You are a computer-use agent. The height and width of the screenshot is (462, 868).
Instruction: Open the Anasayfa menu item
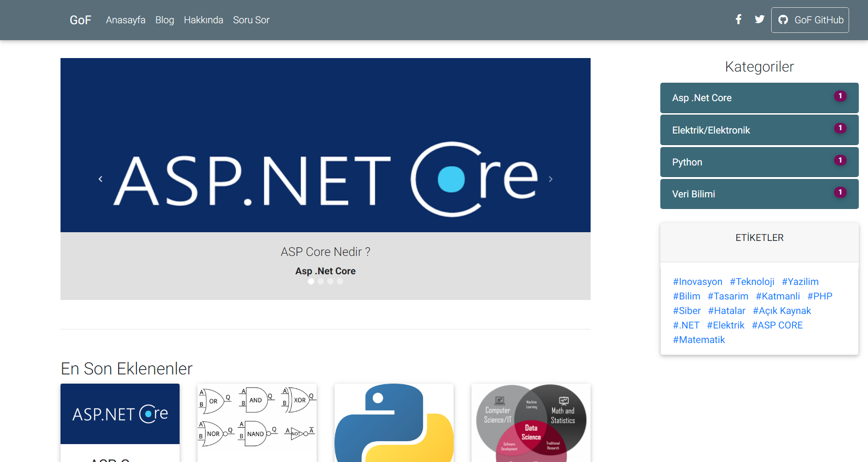tap(125, 20)
